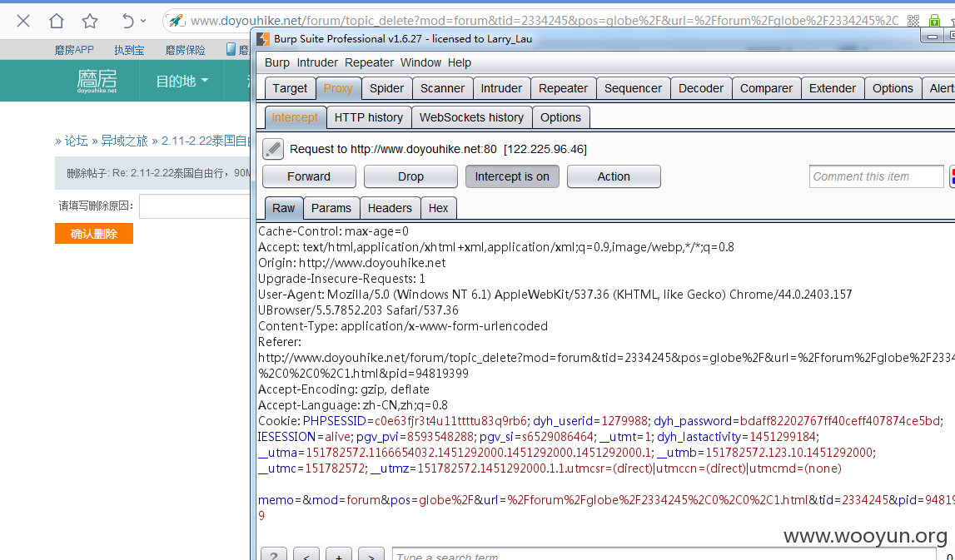This screenshot has height=560, width=955.
Task: Open the Comparer tab
Action: (766, 88)
